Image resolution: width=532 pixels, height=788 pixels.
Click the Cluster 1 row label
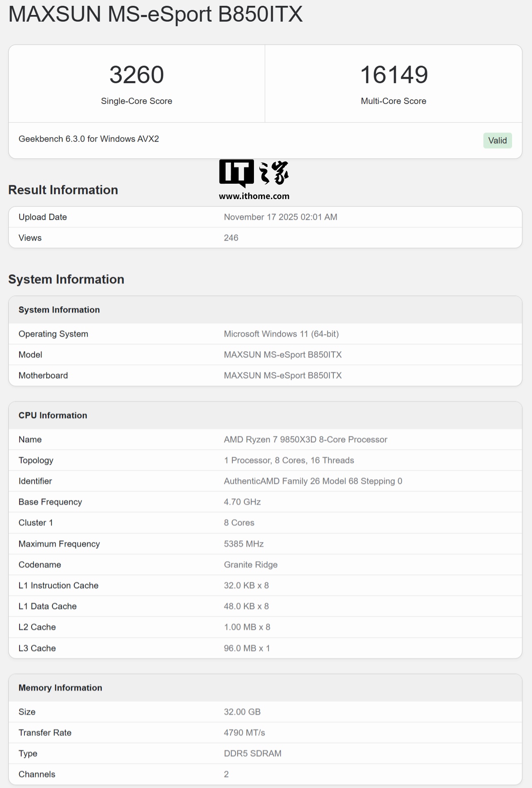pyautogui.click(x=36, y=522)
